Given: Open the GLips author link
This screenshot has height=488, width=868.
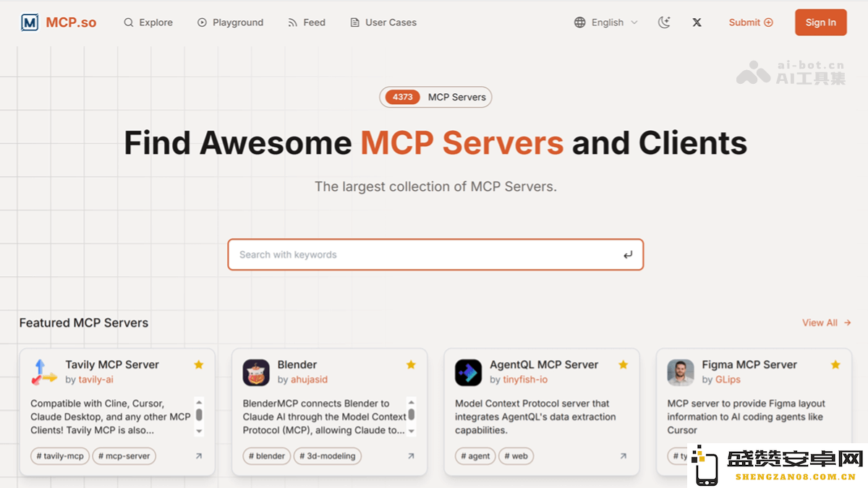Looking at the screenshot, I should [728, 380].
